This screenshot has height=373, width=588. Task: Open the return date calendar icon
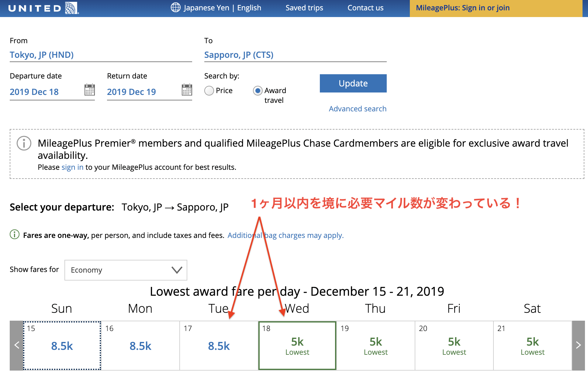tap(187, 90)
